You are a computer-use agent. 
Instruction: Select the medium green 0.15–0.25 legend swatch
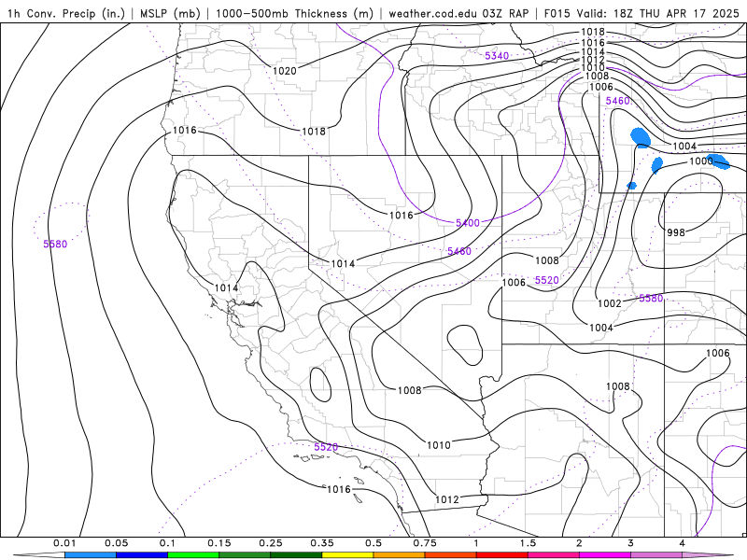click(245, 555)
